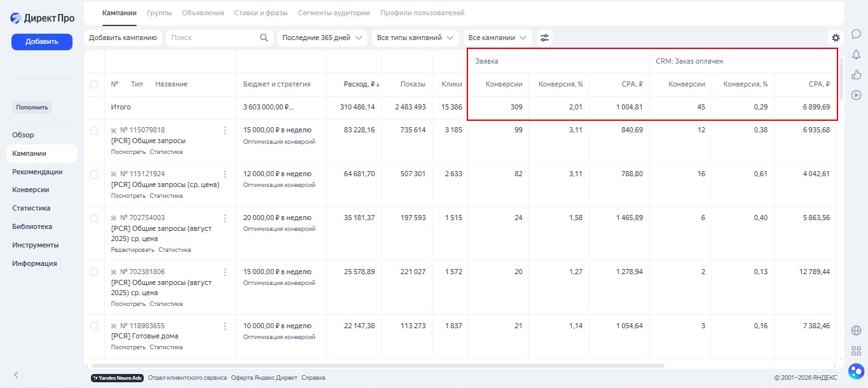The height and width of the screenshot is (388, 868).
Task: Open Статистика in the left menu
Action: coord(31,208)
